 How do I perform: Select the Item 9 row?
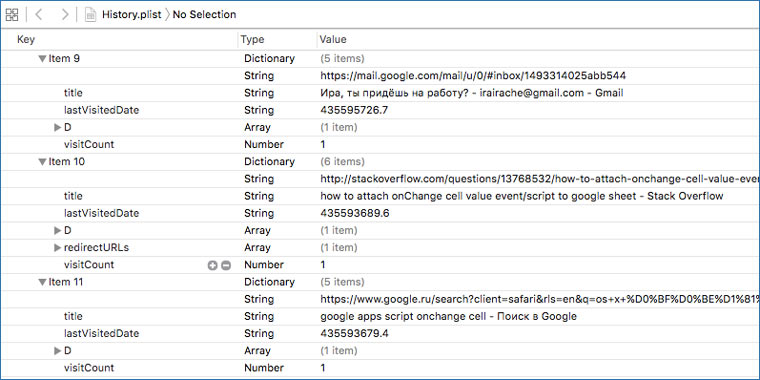click(380, 59)
